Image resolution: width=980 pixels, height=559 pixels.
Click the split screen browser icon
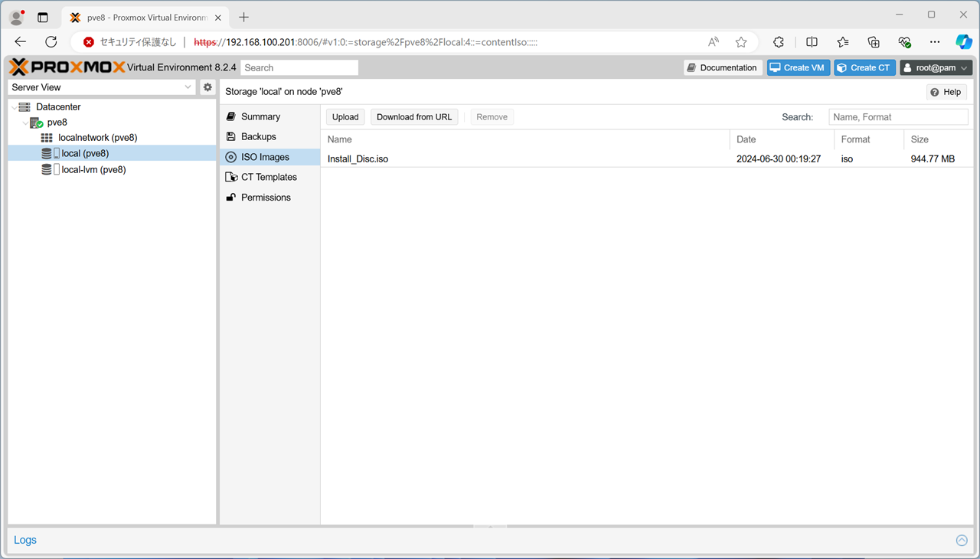tap(812, 42)
